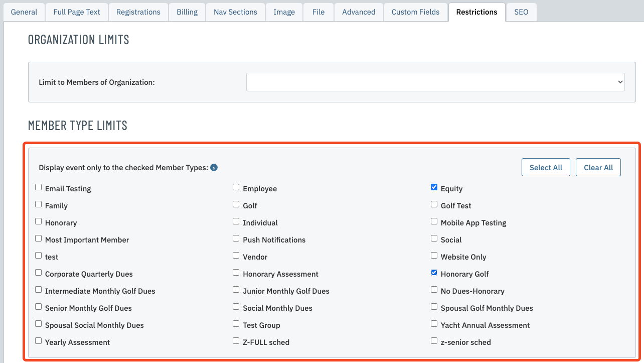The image size is (644, 363).
Task: Check Social Monthly Dues checkbox
Action: 236,307
